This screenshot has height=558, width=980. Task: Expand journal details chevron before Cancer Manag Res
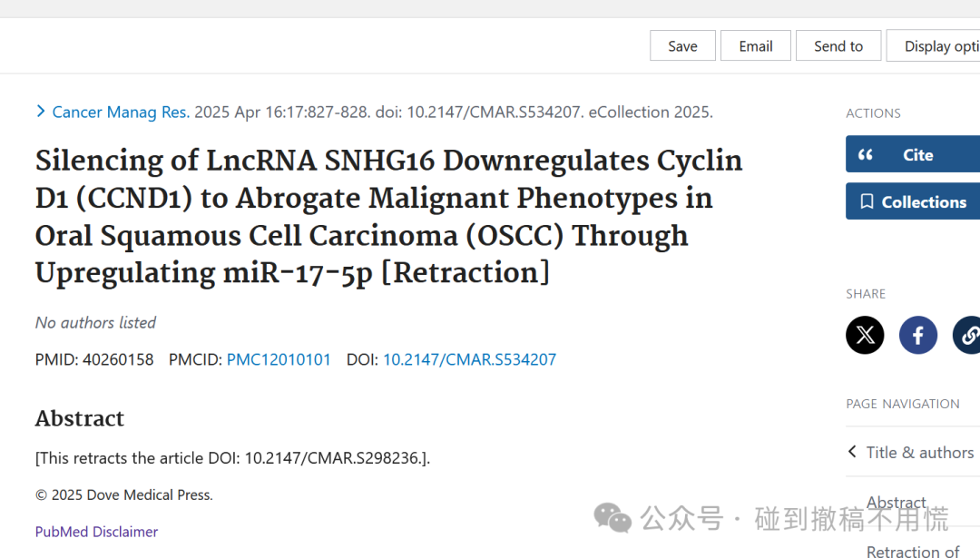41,112
